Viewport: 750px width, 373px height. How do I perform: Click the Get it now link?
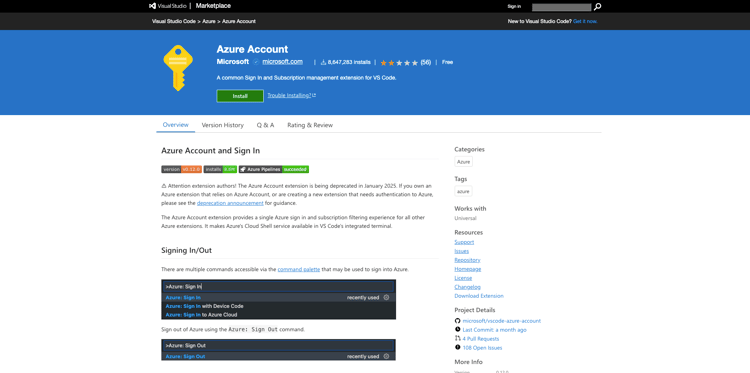click(x=585, y=22)
